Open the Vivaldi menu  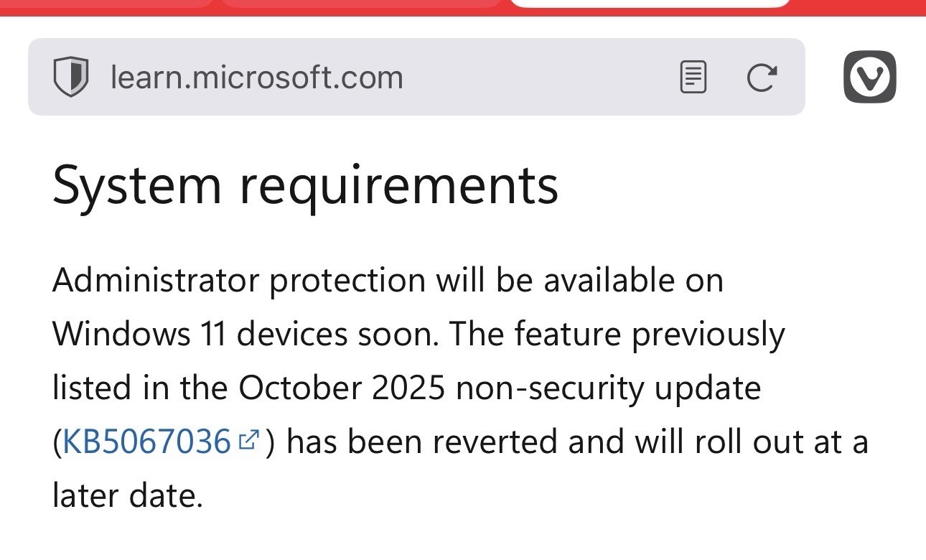(x=869, y=76)
